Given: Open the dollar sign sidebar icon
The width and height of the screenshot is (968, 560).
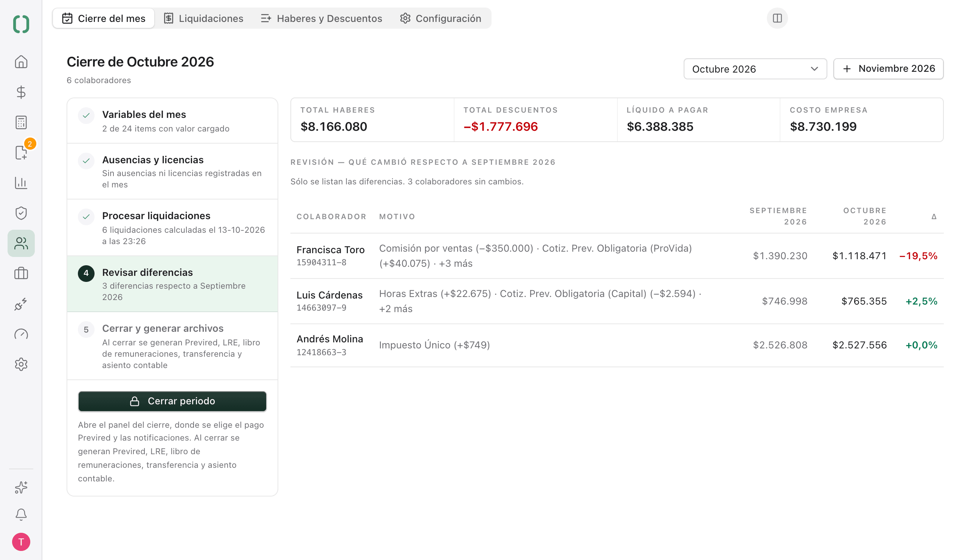Looking at the screenshot, I should point(21,92).
